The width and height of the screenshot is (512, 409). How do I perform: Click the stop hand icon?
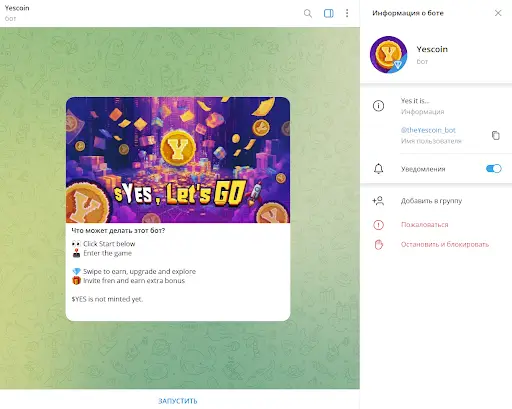[x=379, y=245]
